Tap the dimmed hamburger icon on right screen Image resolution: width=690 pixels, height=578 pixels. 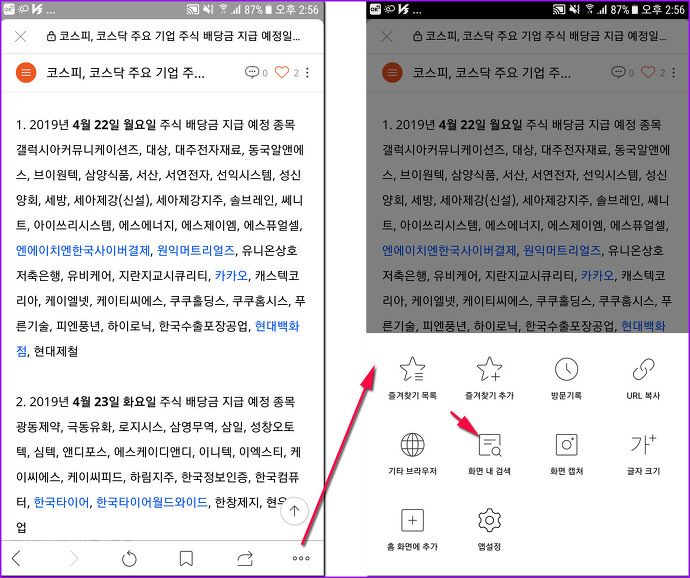pyautogui.click(x=392, y=73)
